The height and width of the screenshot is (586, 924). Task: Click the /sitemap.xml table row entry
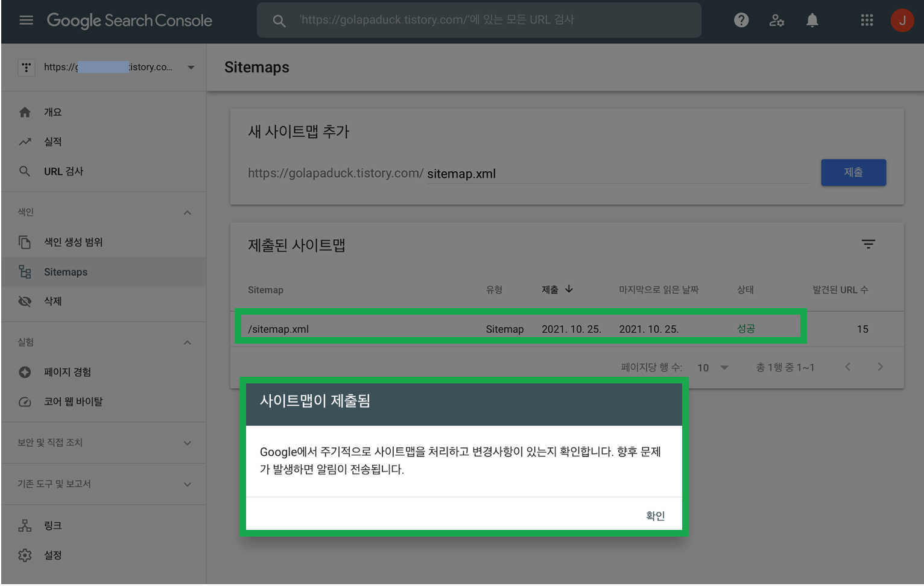pos(278,329)
